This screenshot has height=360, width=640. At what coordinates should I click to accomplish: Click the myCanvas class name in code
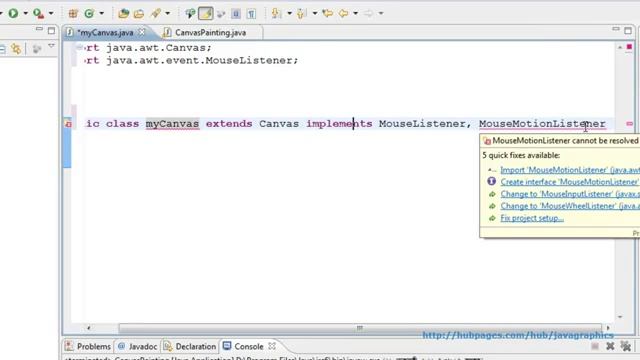[172, 124]
